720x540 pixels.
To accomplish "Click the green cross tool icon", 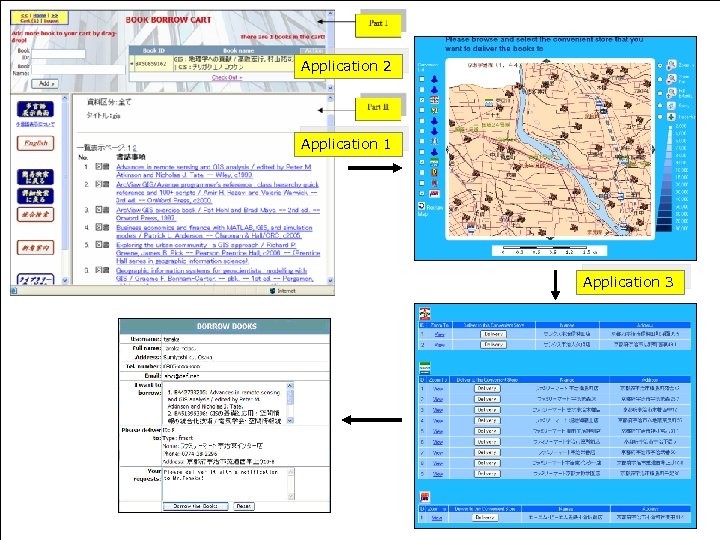I will click(x=671, y=117).
